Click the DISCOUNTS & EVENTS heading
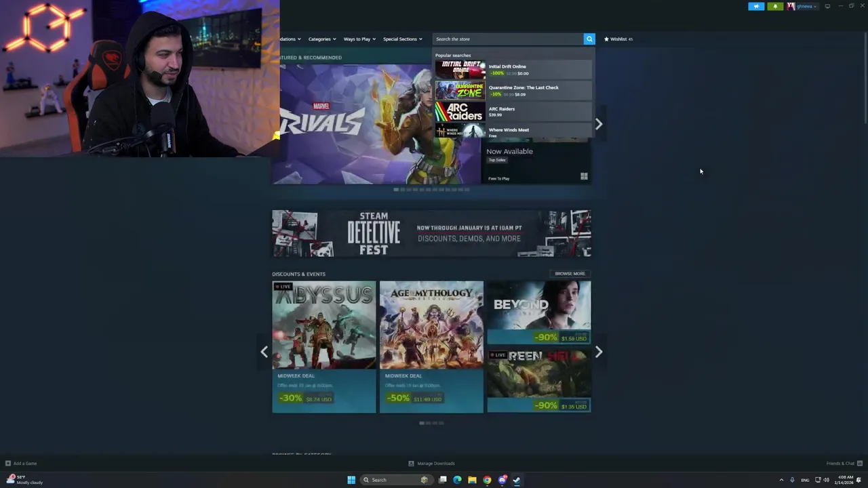The height and width of the screenshot is (488, 868). tap(298, 274)
